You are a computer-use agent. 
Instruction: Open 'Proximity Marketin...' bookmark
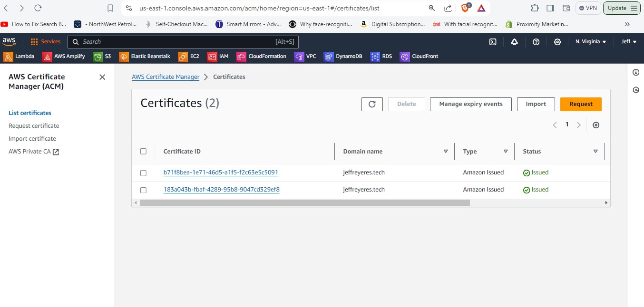tap(537, 24)
